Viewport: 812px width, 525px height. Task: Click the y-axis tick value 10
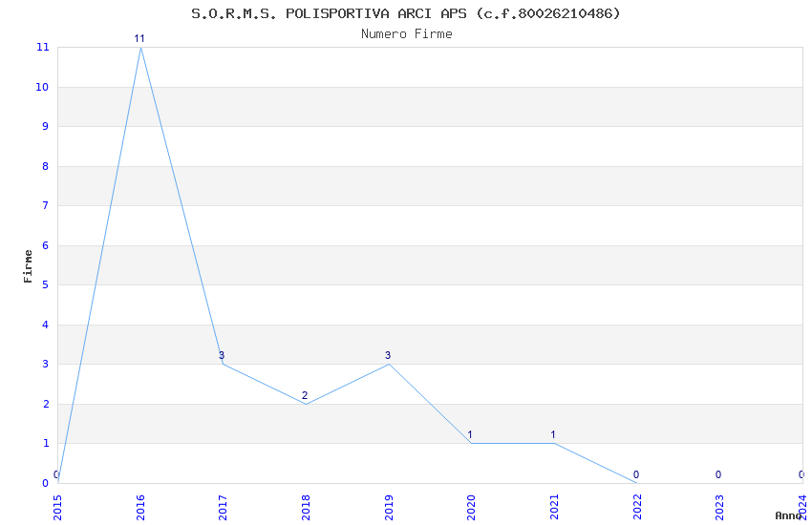(x=42, y=87)
